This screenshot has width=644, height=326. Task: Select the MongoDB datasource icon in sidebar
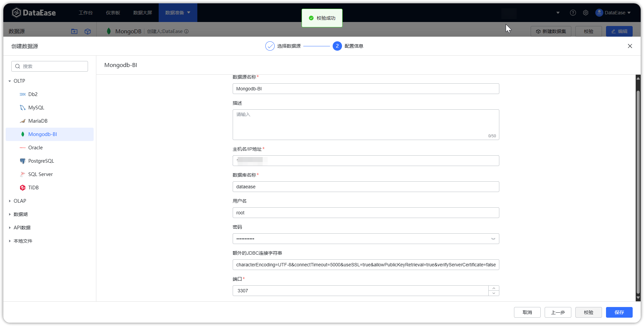(23, 134)
